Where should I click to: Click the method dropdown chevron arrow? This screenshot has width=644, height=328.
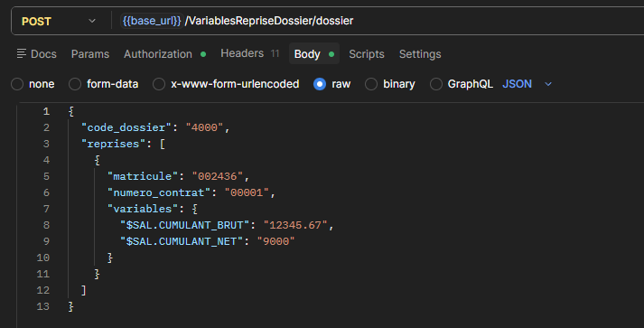coord(92,21)
